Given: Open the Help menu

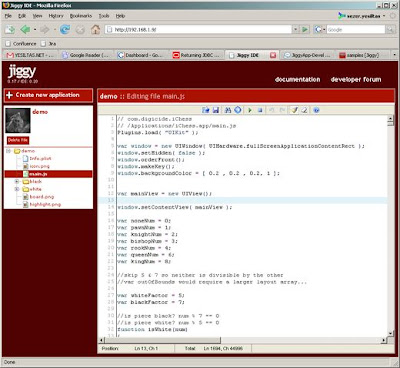Looking at the screenshot, I should (120, 16).
